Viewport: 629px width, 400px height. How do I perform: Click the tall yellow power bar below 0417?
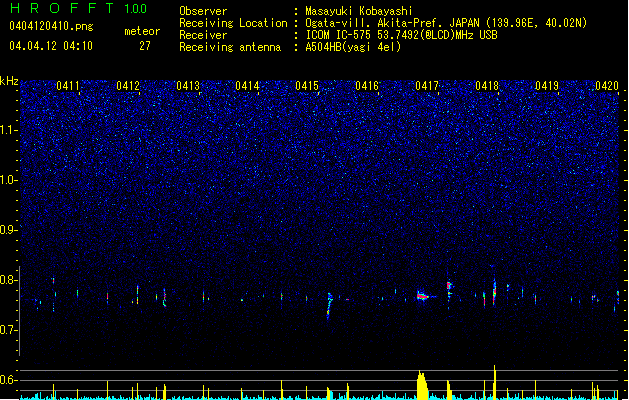(x=422, y=385)
